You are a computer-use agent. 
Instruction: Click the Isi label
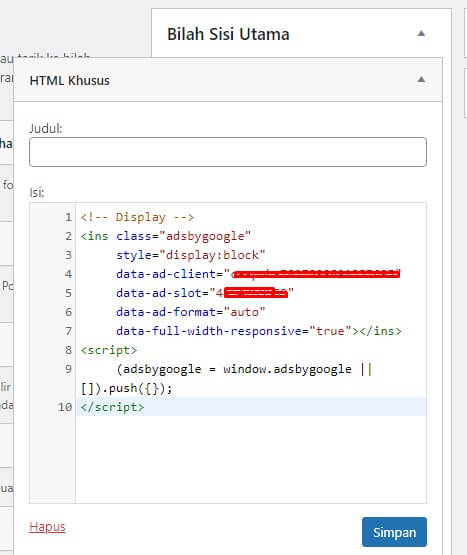[37, 193]
